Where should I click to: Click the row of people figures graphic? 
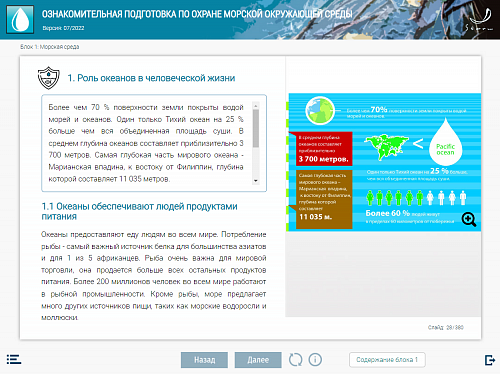click(416, 198)
